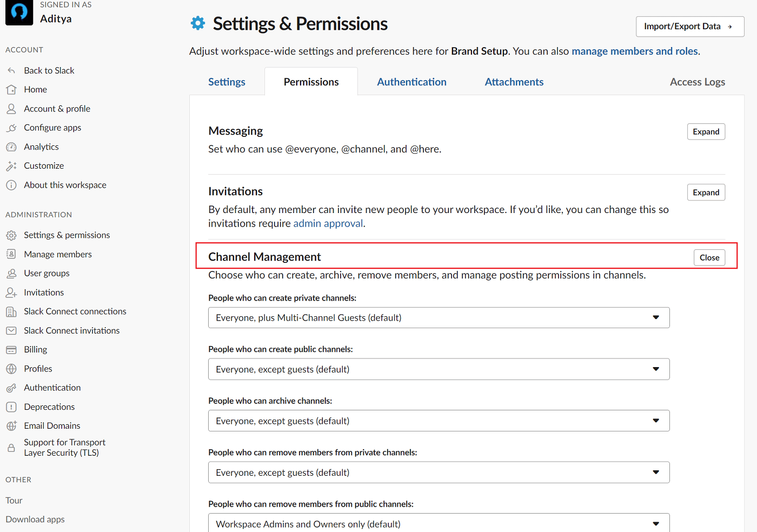Open the archive channels permission dropdown
Screen dimensions: 757x532
(x=439, y=421)
